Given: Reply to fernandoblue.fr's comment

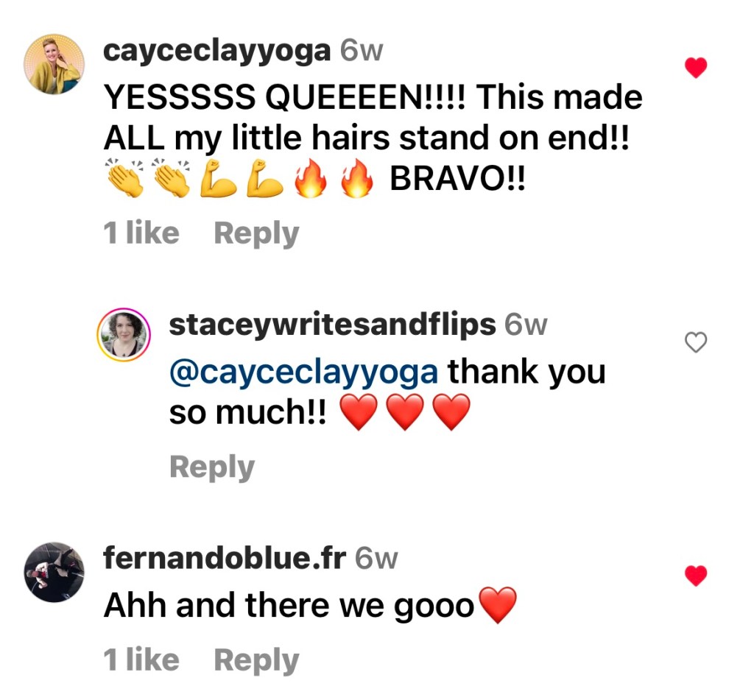Looking at the screenshot, I should point(256,660).
